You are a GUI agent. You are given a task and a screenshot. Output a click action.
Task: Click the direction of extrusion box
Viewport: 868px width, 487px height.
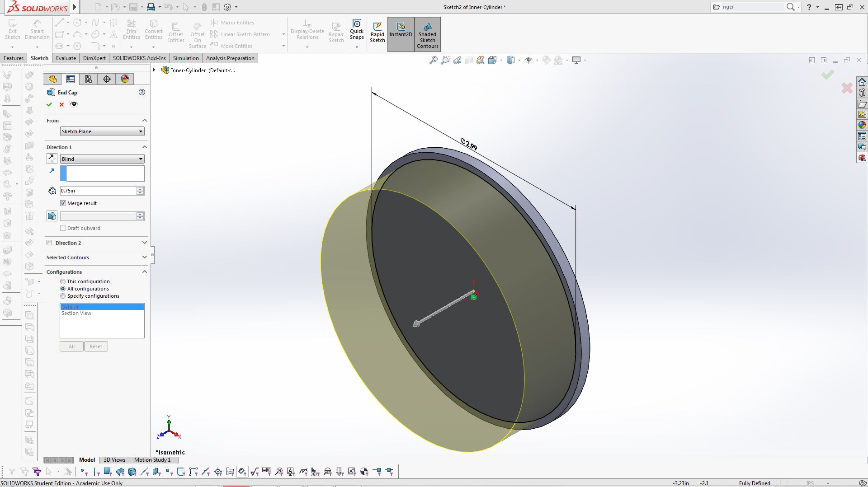[x=102, y=173]
